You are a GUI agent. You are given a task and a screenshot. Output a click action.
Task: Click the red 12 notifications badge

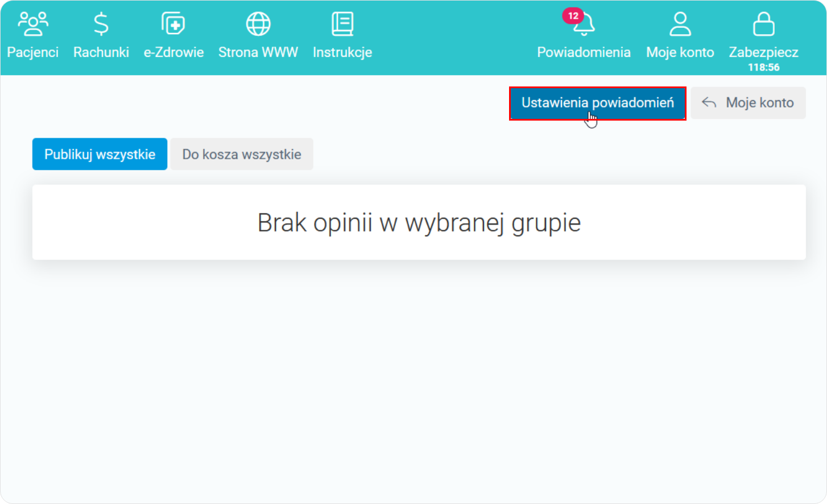click(573, 16)
